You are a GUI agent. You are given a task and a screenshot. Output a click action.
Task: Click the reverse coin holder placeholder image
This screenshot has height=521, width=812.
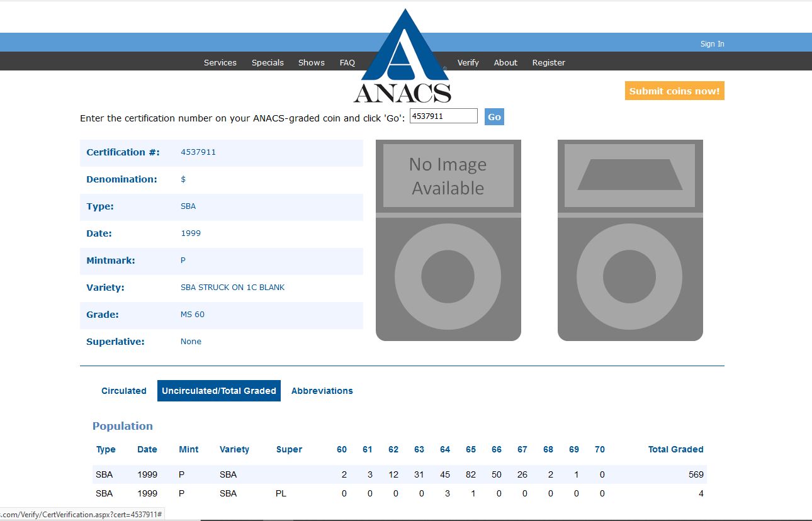pyautogui.click(x=630, y=240)
